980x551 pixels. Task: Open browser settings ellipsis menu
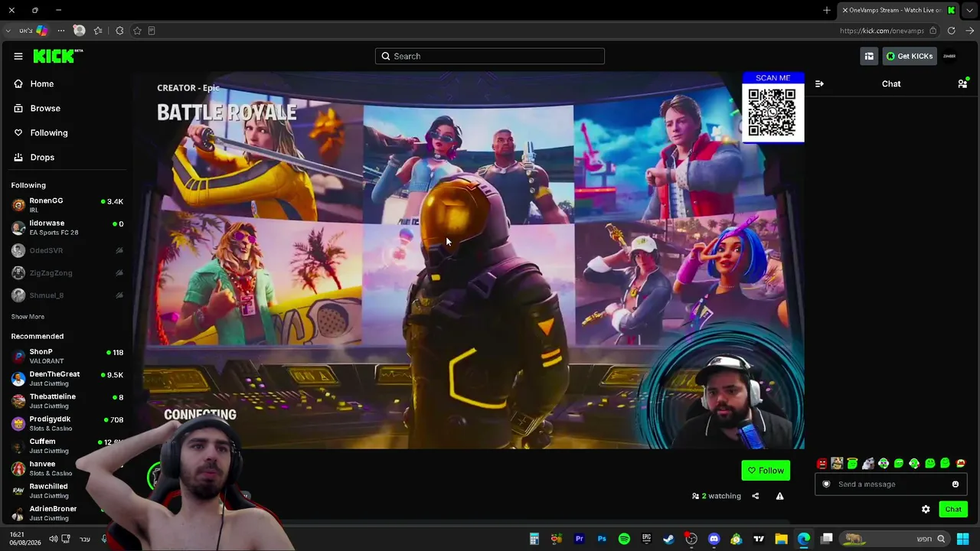pyautogui.click(x=61, y=31)
